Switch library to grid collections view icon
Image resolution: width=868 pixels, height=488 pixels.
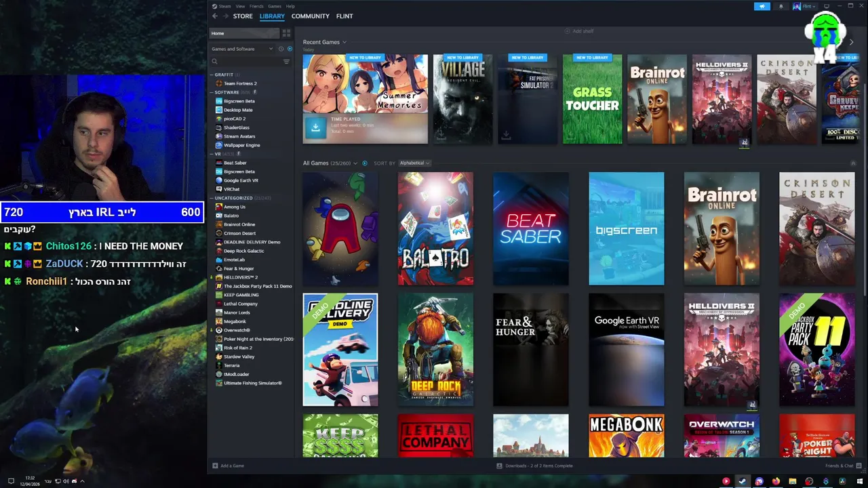287,33
